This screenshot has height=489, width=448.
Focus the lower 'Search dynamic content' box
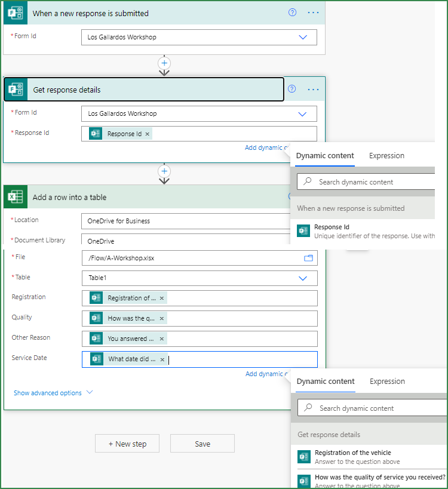click(372, 408)
